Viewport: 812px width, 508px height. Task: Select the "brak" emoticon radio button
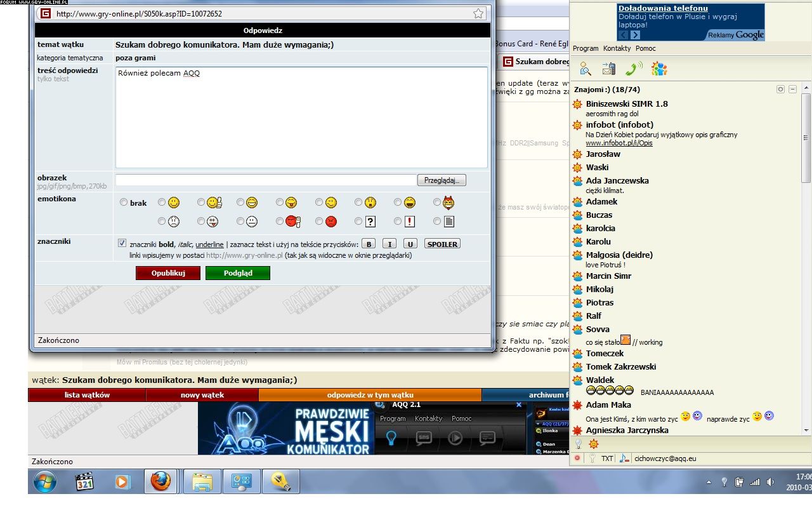tap(124, 203)
